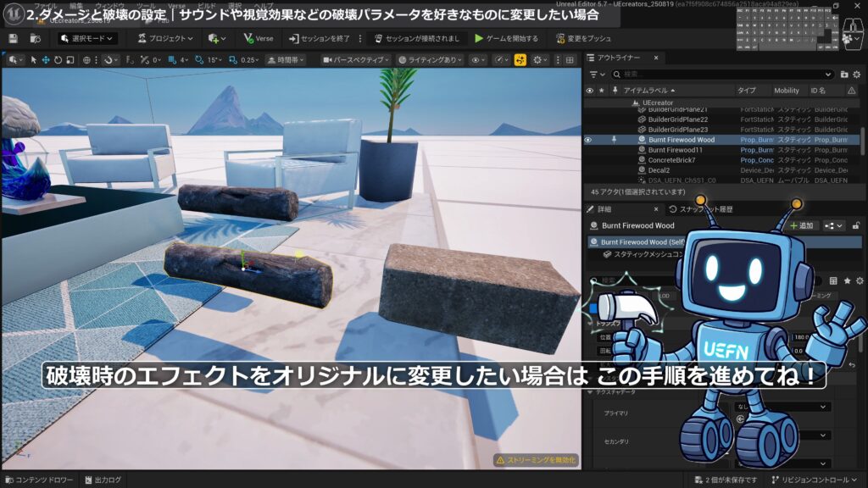Open the プロジェクト dropdown menu
This screenshot has width=868, height=488.
tap(165, 38)
